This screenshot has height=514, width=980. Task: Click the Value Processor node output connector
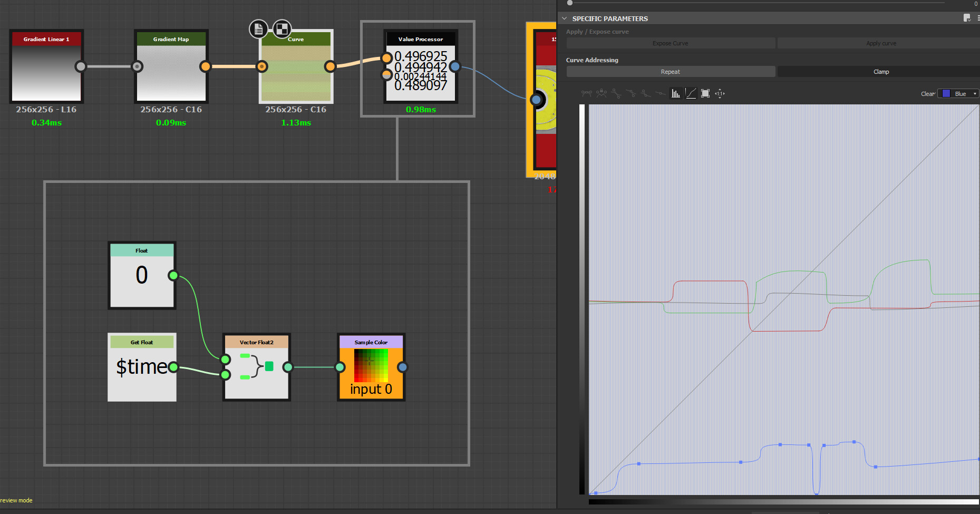click(455, 66)
